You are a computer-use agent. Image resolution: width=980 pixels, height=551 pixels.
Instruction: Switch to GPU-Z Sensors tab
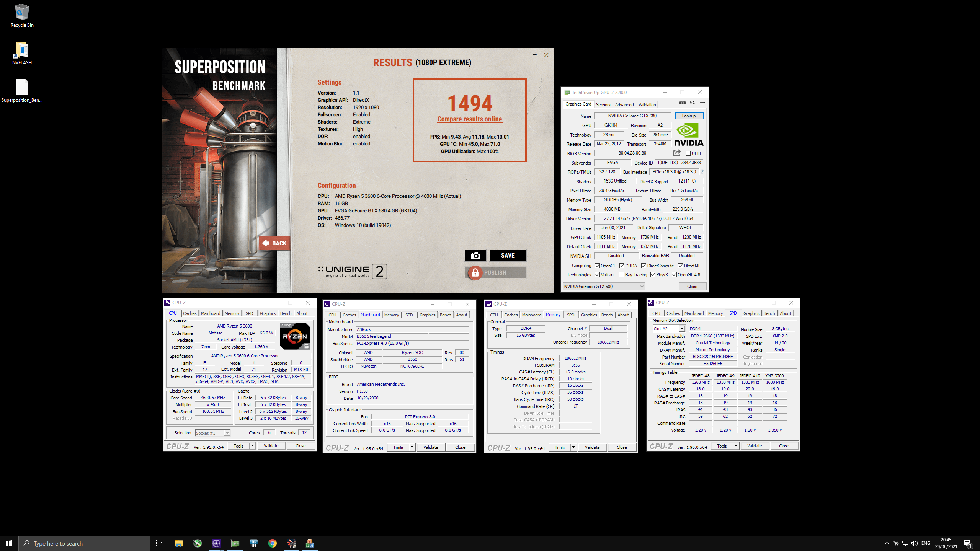point(603,104)
